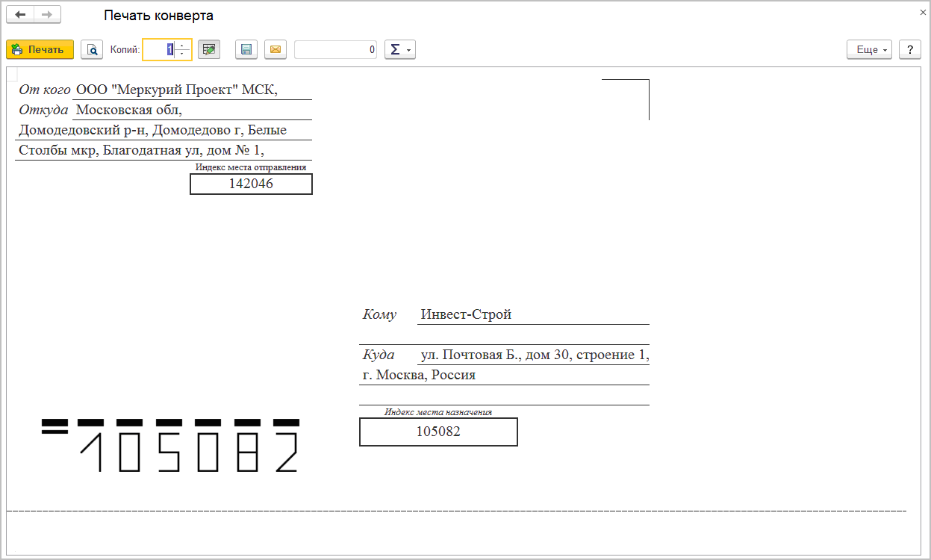Image resolution: width=931 pixels, height=560 pixels.
Task: Select the recipient name Инвест-Строй
Action: pyautogui.click(x=466, y=314)
